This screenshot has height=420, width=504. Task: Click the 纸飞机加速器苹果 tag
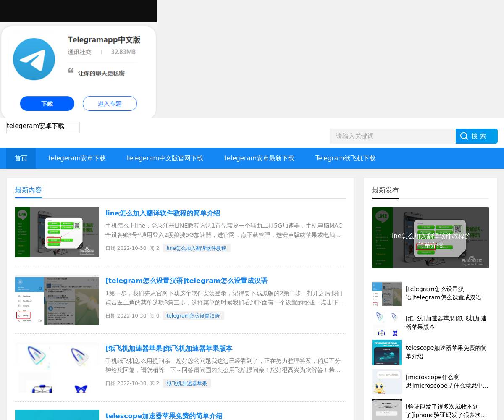187,383
